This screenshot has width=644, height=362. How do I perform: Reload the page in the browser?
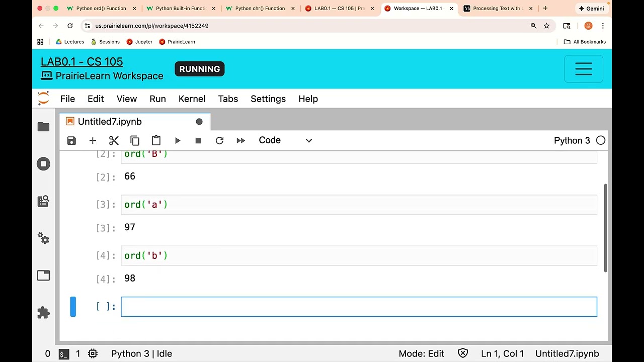pyautogui.click(x=70, y=26)
